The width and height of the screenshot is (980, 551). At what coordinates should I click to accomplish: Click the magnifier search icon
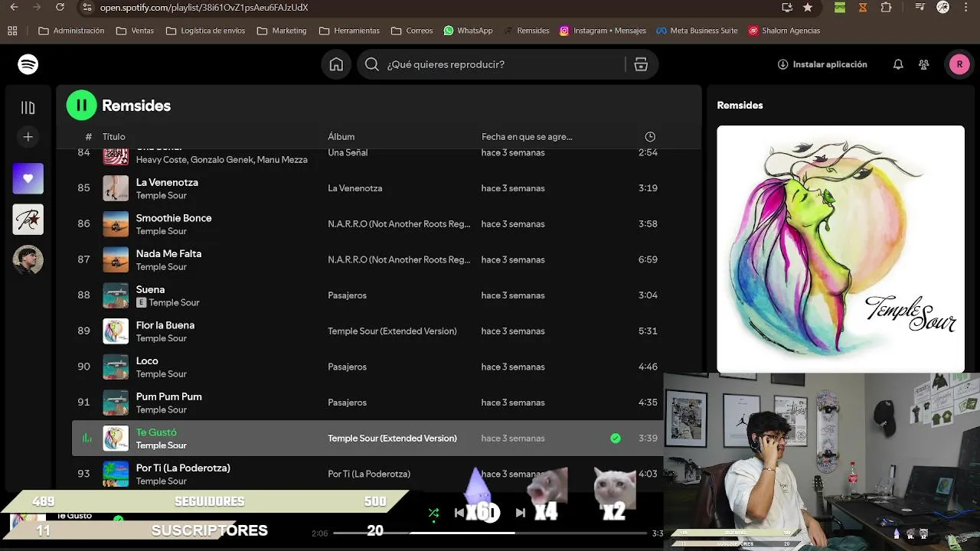pyautogui.click(x=372, y=64)
